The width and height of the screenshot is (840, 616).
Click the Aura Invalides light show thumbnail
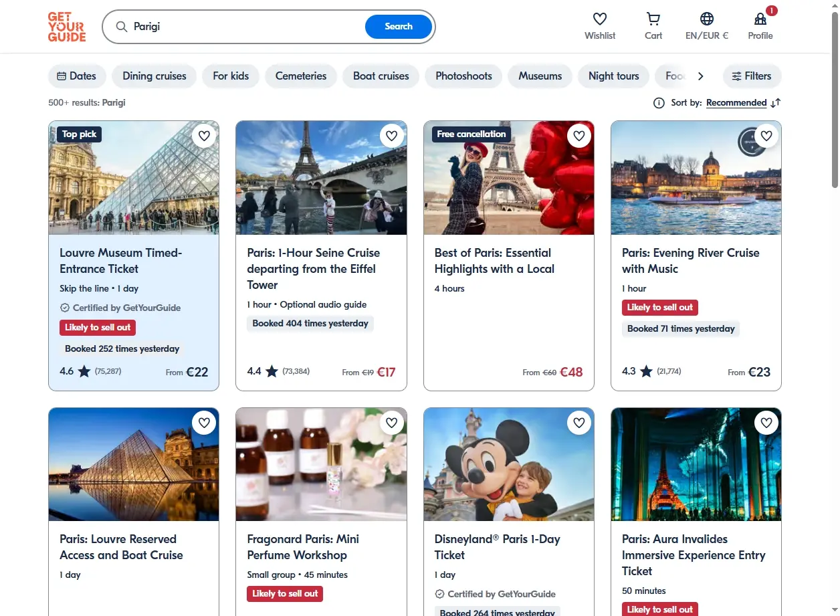(x=696, y=464)
